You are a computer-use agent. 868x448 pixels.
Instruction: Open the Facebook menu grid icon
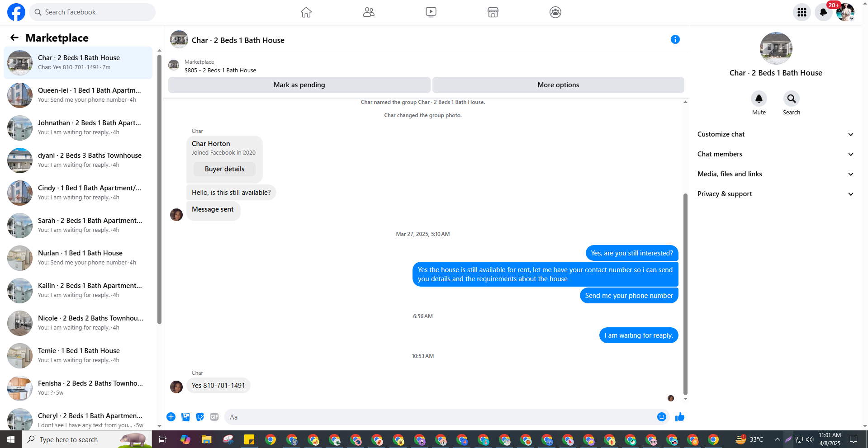coord(802,12)
